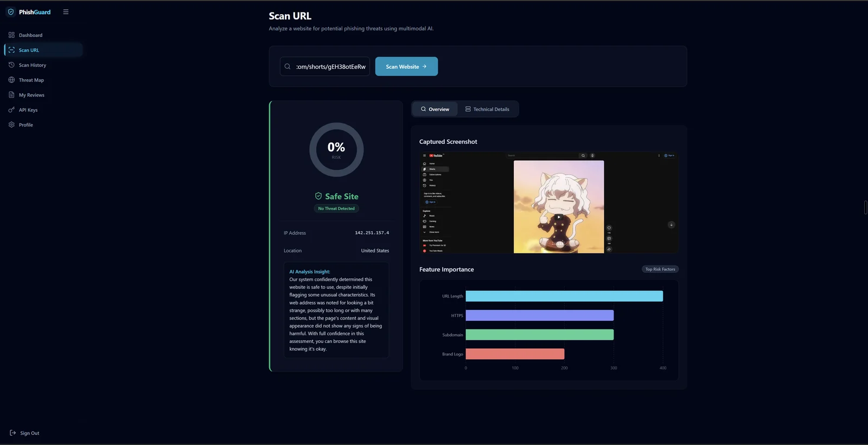The height and width of the screenshot is (445, 868).
Task: Click the IP address 142.251.157.4
Action: [372, 233]
